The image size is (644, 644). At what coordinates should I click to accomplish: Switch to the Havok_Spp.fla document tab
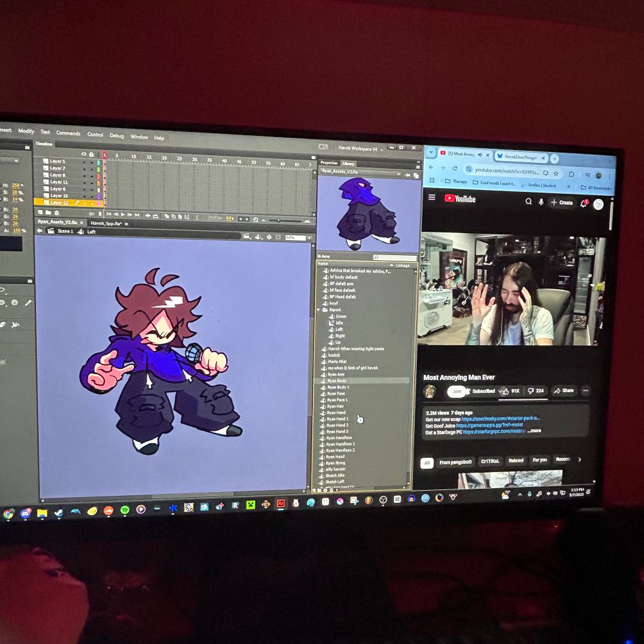coord(106,223)
